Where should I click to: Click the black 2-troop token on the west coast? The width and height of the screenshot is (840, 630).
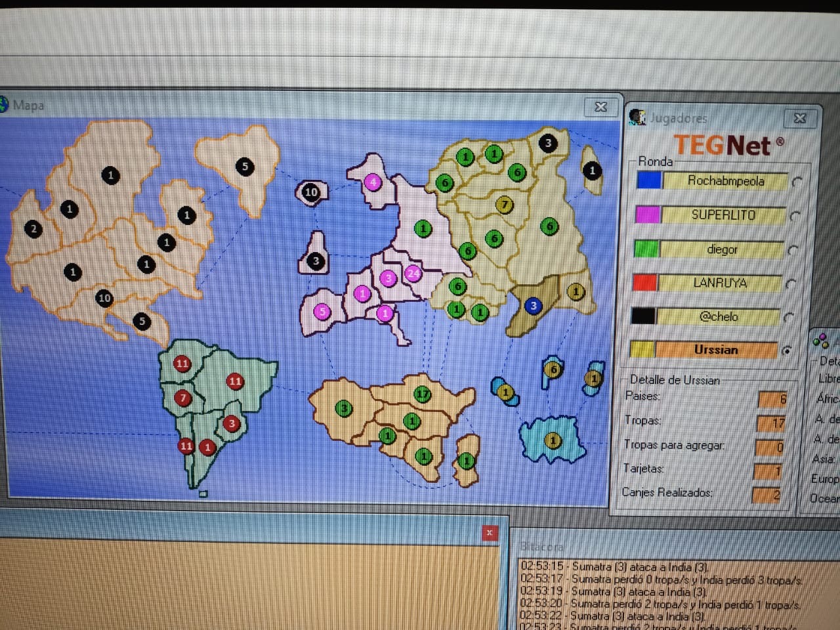[x=33, y=229]
